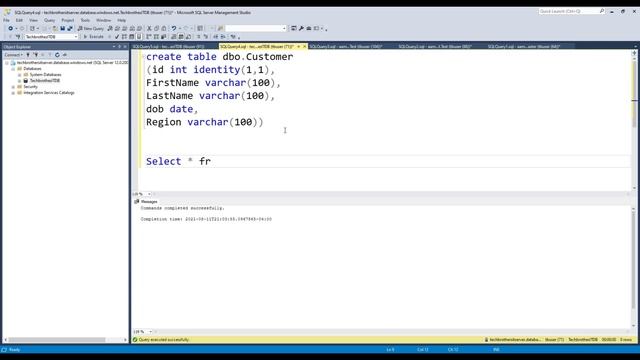Open the Query menu
The image size is (640, 360).
pos(49,20)
